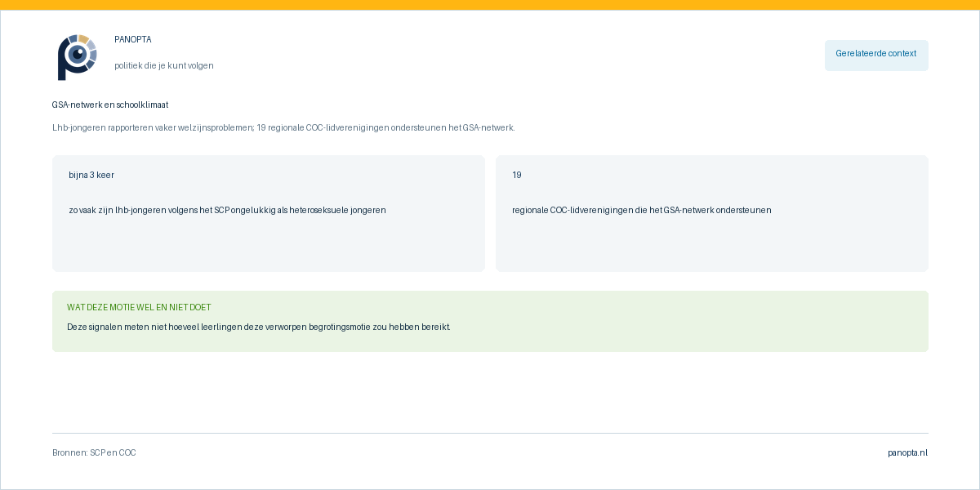Viewport: 980px width, 490px height.
Task: Click the 'Bronnen: SCP en COC' source line
Action: point(94,452)
